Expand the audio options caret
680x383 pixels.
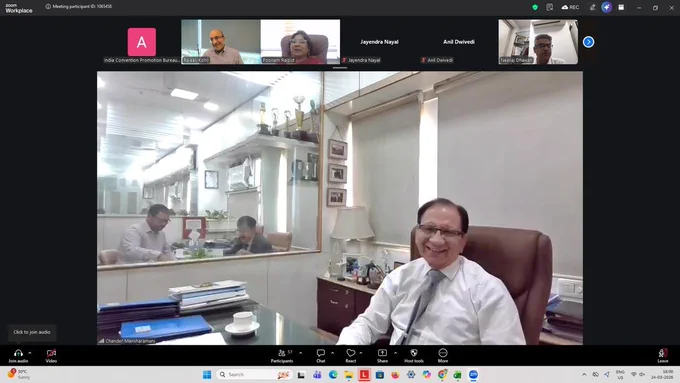(x=30, y=353)
